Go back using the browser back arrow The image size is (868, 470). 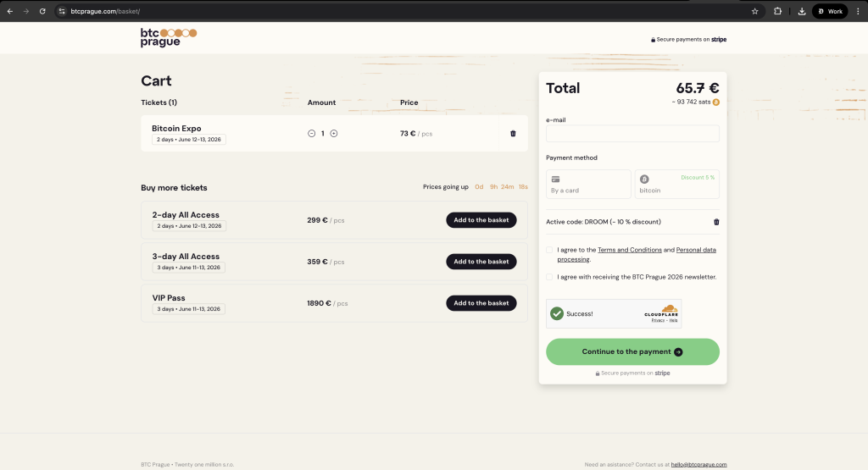click(x=10, y=11)
